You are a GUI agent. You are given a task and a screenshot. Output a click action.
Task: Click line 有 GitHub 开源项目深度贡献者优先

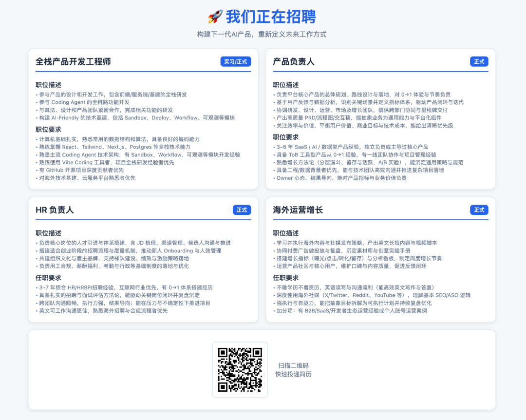click(81, 170)
